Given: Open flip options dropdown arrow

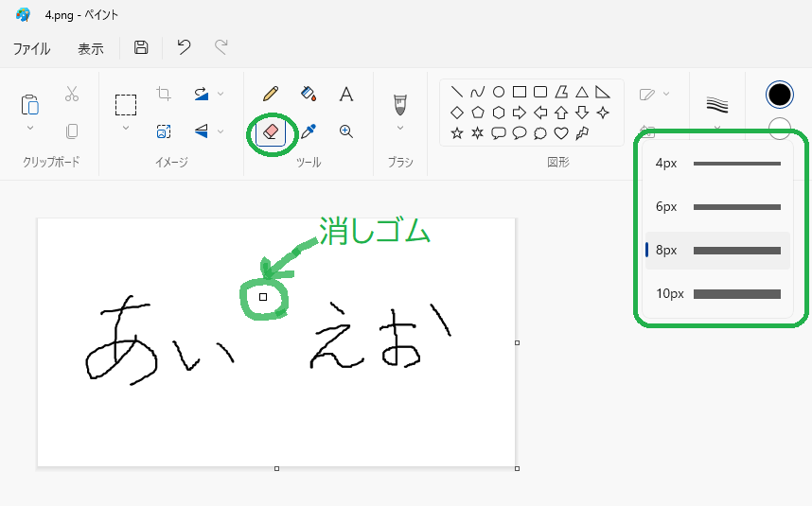Looking at the screenshot, I should point(221,131).
